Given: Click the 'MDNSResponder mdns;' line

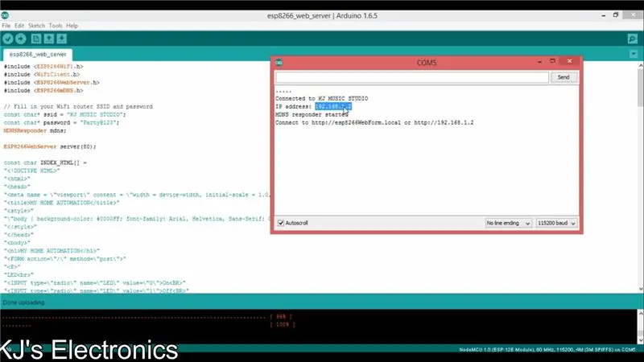Looking at the screenshot, I should coord(35,130).
